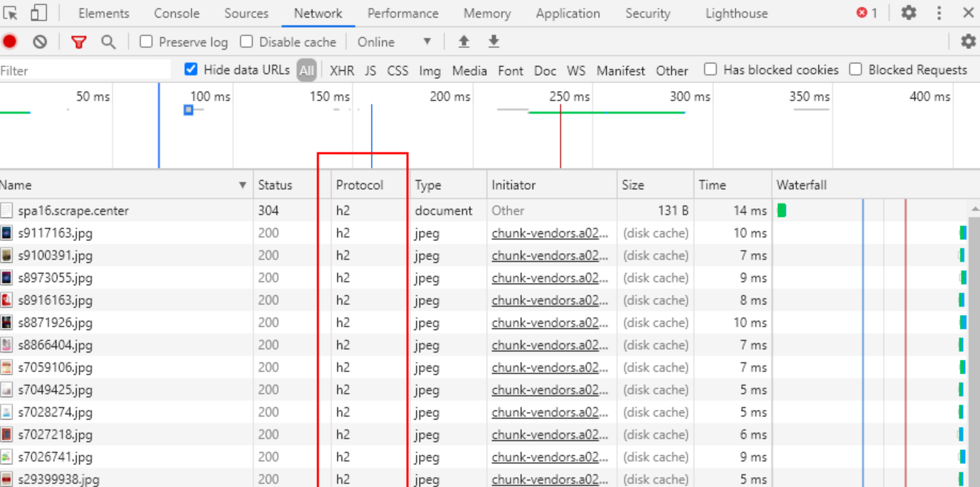The width and height of the screenshot is (980, 487).
Task: Open chunk-vendors initiator link for s9117163.jpg
Action: pyautogui.click(x=550, y=233)
